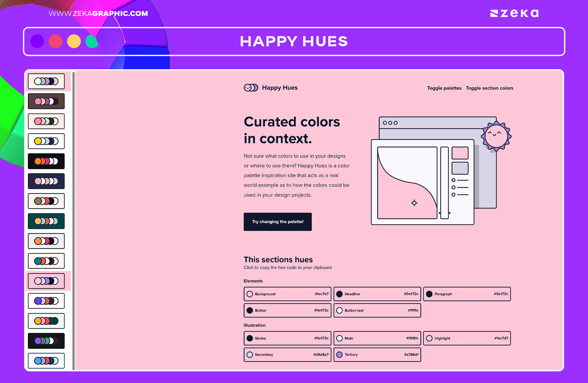Open the This sections hues area
This screenshot has height=383, width=588.
[278, 260]
